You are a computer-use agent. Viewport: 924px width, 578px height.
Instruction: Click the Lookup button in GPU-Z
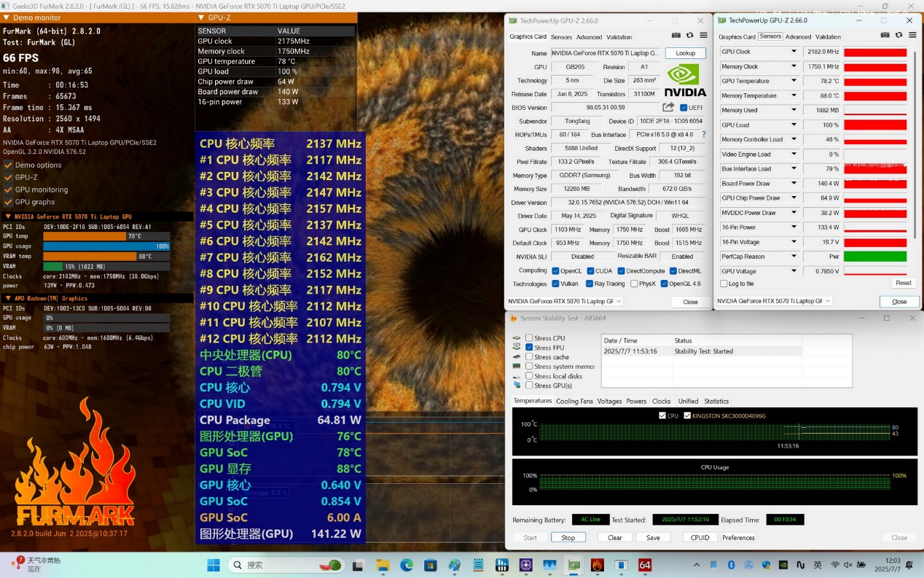click(x=685, y=53)
